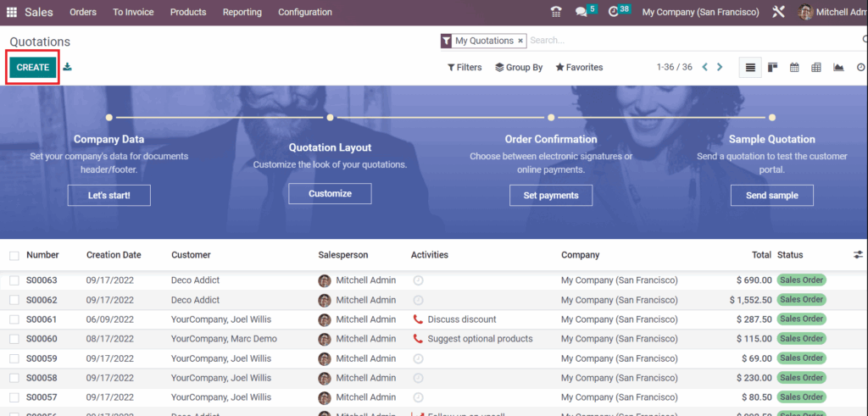Viewport: 868px width, 416px height.
Task: Toggle the select-all header checkbox
Action: pos(14,256)
